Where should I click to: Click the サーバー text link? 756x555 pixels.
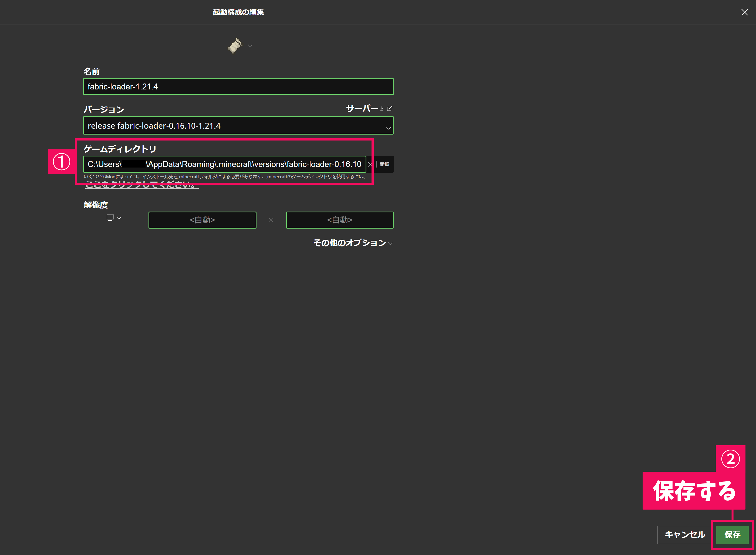click(362, 109)
